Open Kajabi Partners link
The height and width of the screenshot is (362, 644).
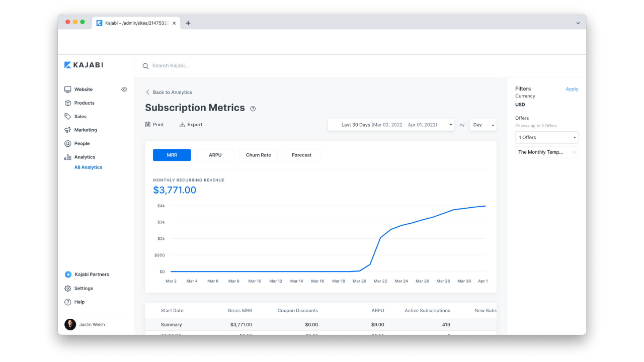pyautogui.click(x=92, y=275)
